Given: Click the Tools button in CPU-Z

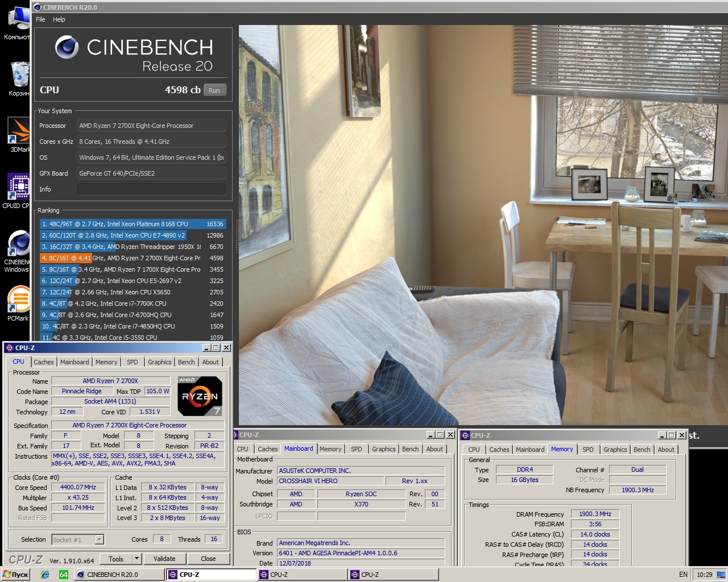Looking at the screenshot, I should pos(116,559).
